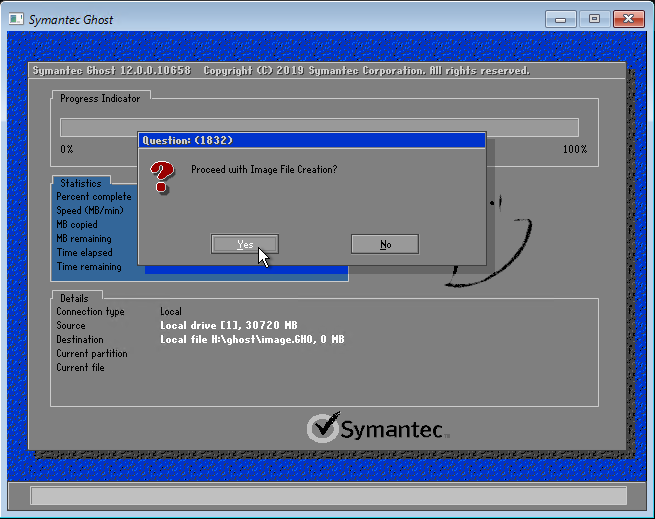Click the bottom status bar field
The image size is (655, 519).
328,496
